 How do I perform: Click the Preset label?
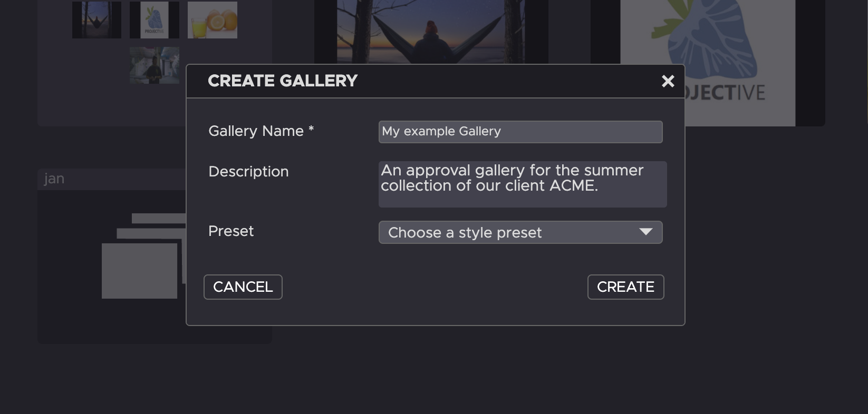231,231
